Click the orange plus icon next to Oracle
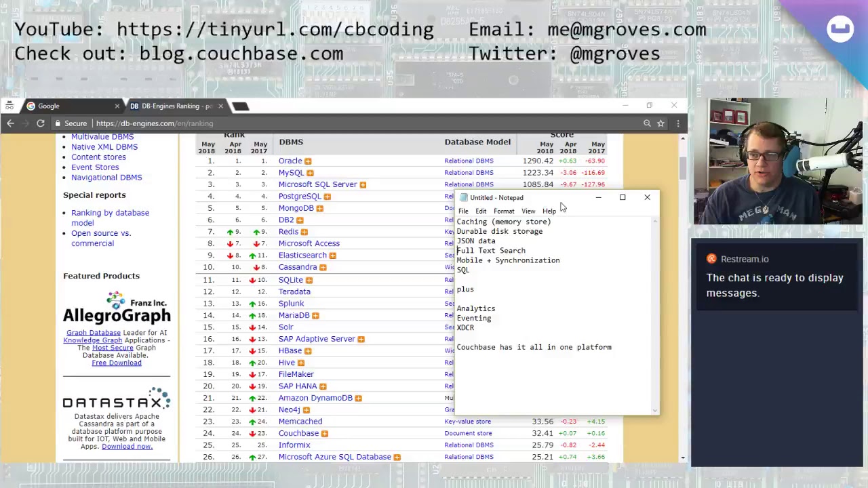 (x=308, y=161)
